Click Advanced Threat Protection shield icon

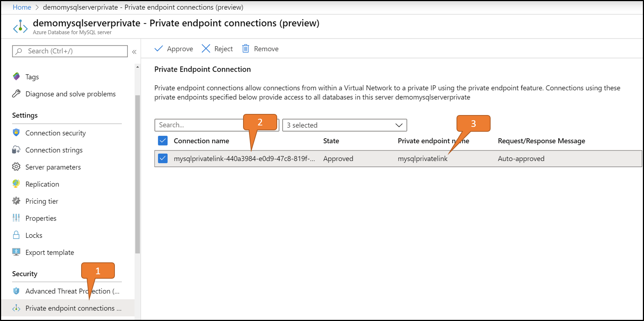pyautogui.click(x=16, y=291)
